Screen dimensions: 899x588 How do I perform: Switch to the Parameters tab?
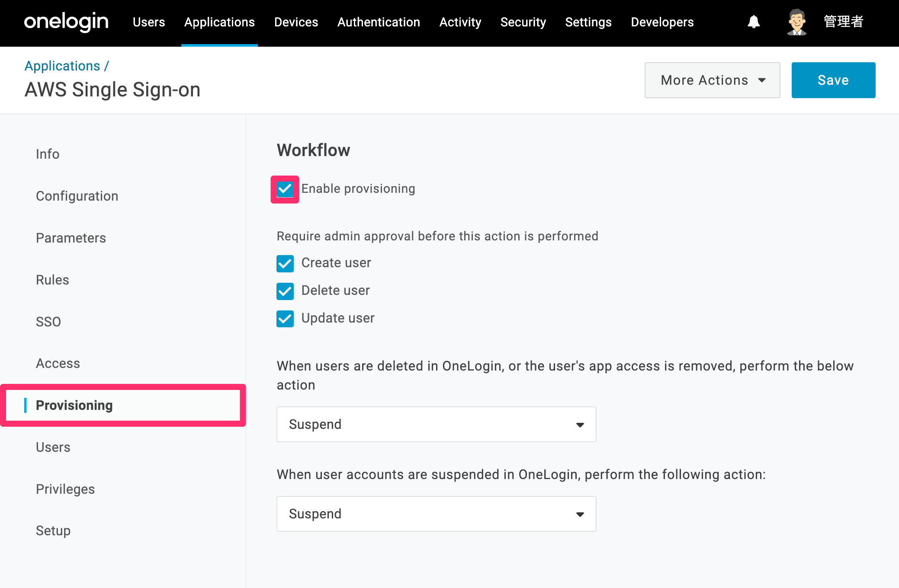[x=71, y=238]
